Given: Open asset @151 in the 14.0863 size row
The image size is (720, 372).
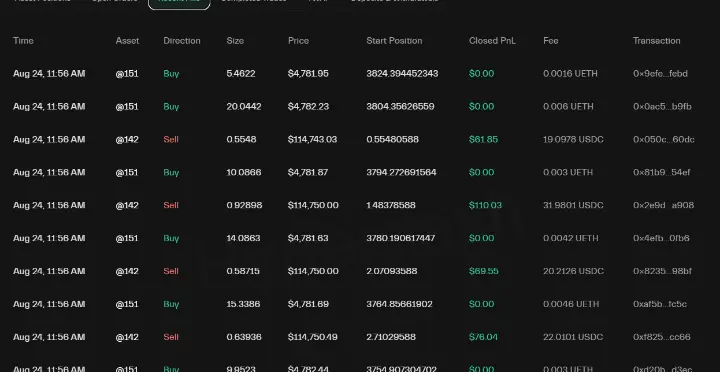Looking at the screenshot, I should click(x=127, y=238).
